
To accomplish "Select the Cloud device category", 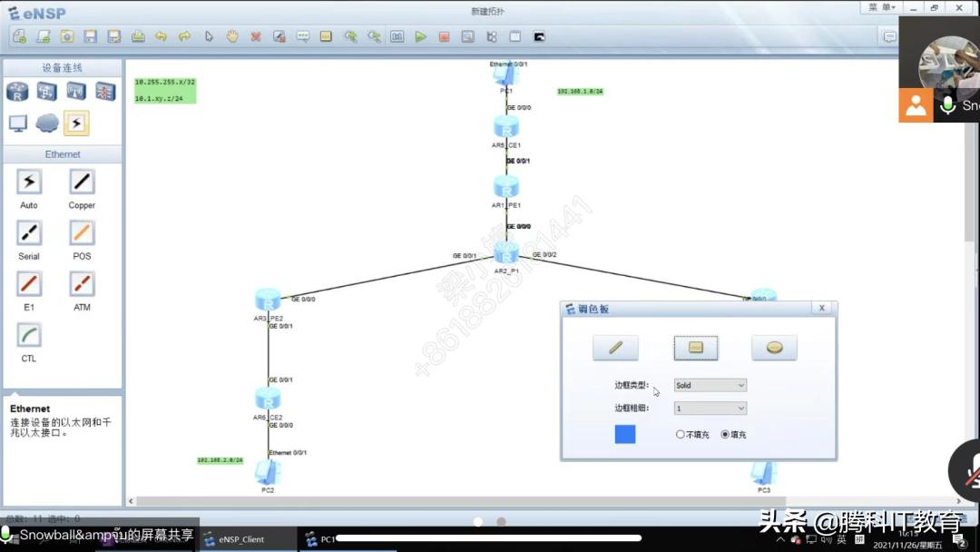I will (x=47, y=123).
